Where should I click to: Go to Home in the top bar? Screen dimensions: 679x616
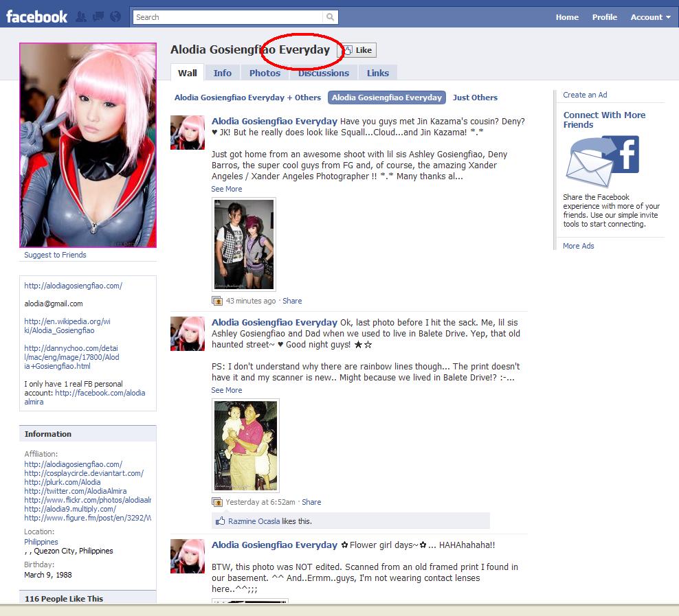567,17
